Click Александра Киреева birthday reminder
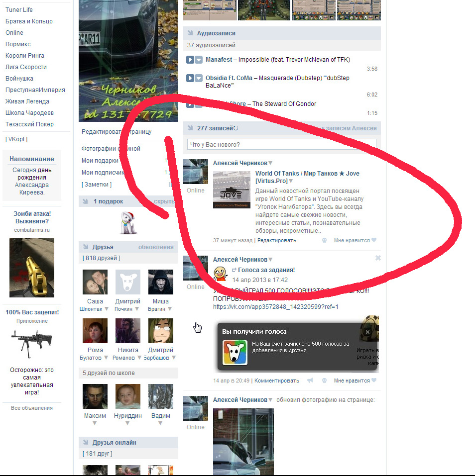 tap(31, 189)
